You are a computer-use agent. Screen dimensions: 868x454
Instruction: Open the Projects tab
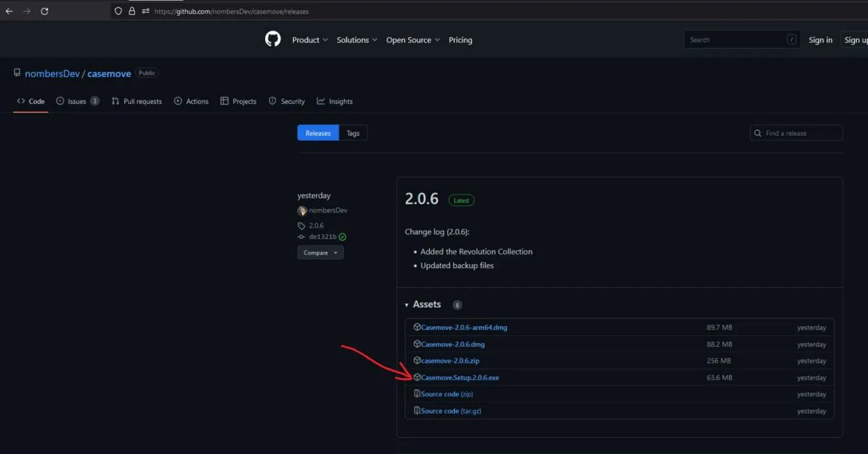pos(239,101)
